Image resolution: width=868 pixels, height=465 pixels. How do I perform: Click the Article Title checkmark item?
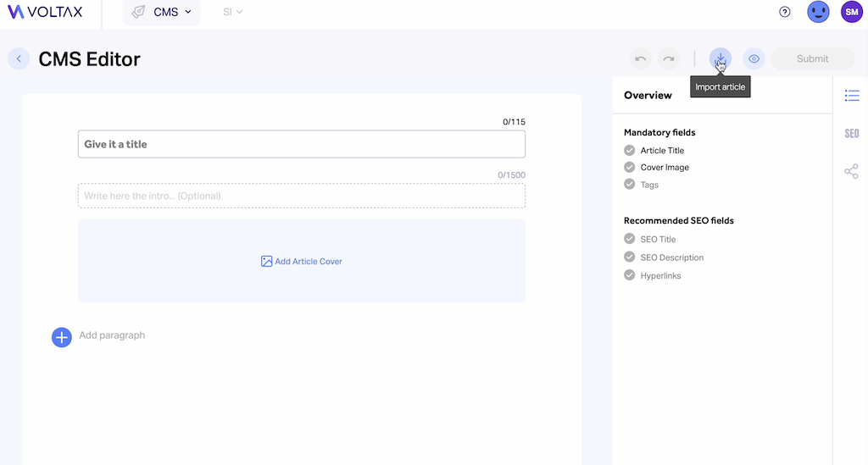point(654,151)
